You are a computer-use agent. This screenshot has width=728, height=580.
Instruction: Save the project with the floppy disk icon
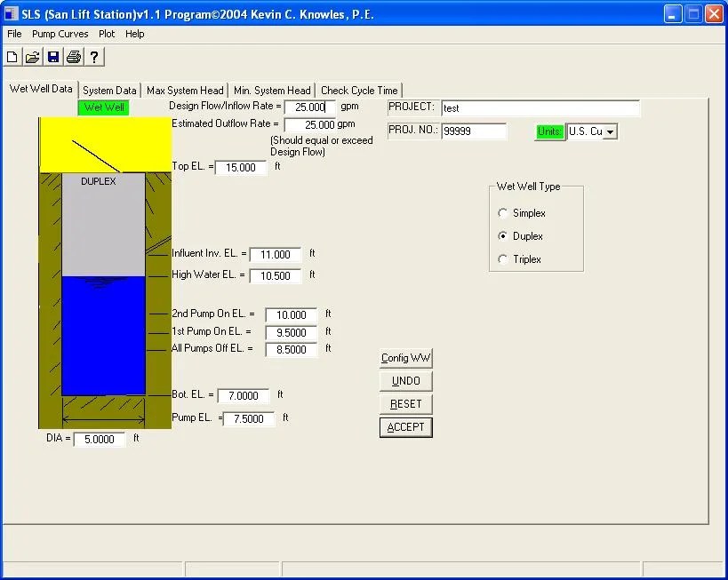(53, 57)
